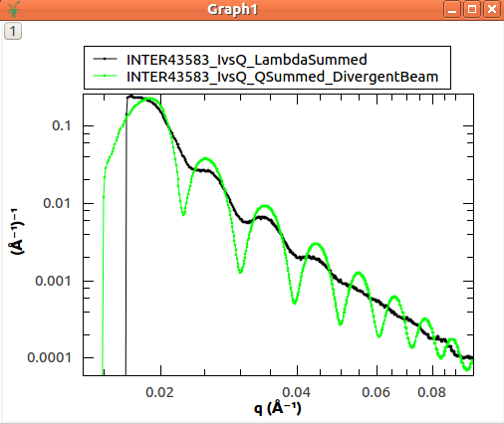Image resolution: width=504 pixels, height=424 pixels.
Task: Click the Mantid icon in the title bar
Action: click(x=14, y=9)
